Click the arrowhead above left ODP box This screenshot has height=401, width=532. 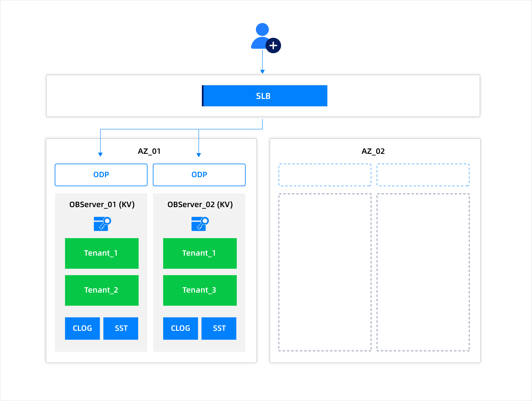pyautogui.click(x=100, y=154)
